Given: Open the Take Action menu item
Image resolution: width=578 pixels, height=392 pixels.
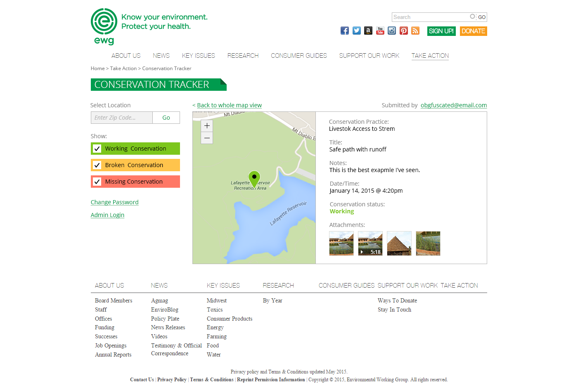Looking at the screenshot, I should [x=430, y=56].
